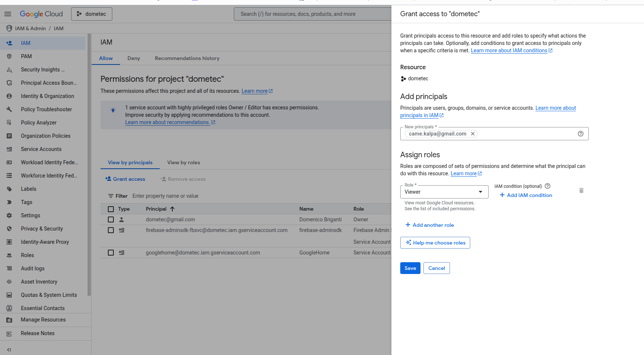Click IAM condition help question mark icon
Viewport: 644px width, 355px height.
(x=547, y=186)
